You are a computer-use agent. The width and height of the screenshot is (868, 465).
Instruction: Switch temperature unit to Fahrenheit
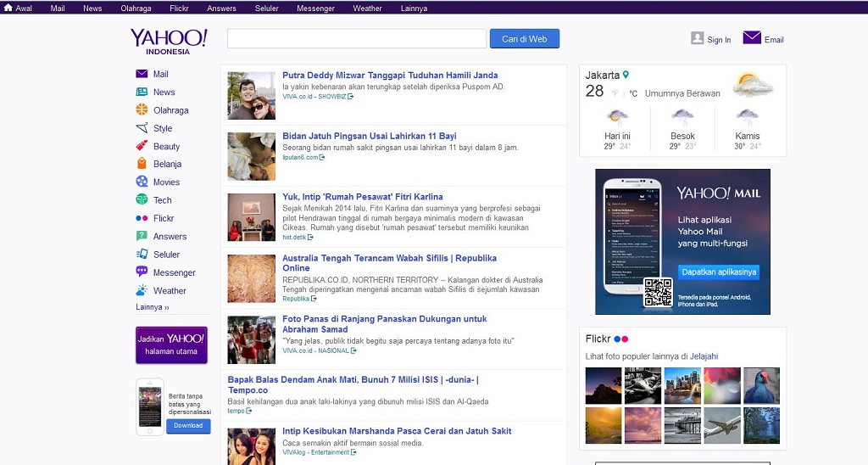click(x=615, y=93)
